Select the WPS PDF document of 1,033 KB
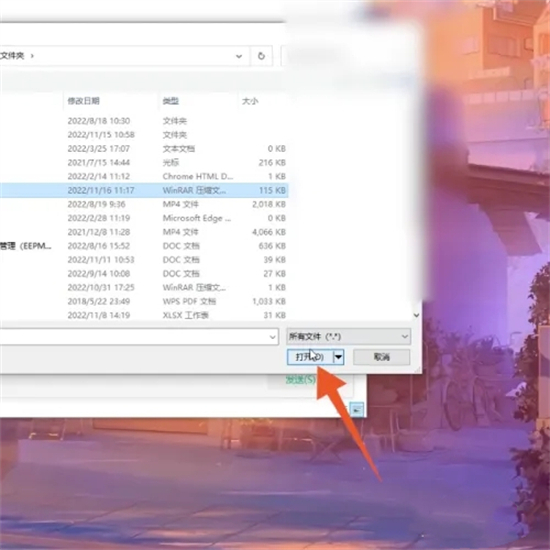Viewport: 550px width, 550px height. 144,301
